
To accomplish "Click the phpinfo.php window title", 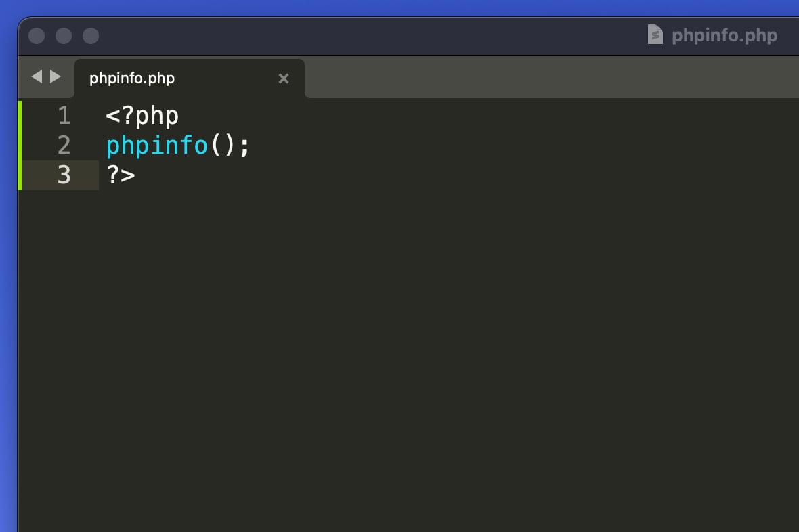I will [724, 35].
